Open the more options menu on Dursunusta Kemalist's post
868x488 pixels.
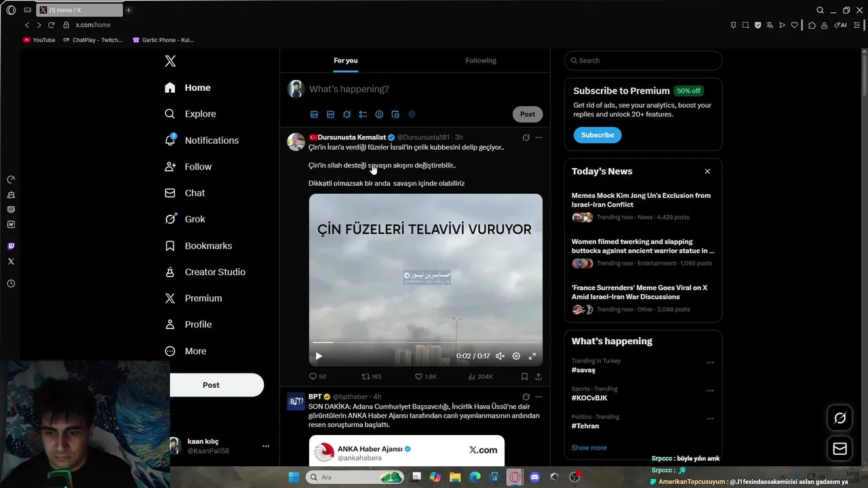tap(538, 138)
